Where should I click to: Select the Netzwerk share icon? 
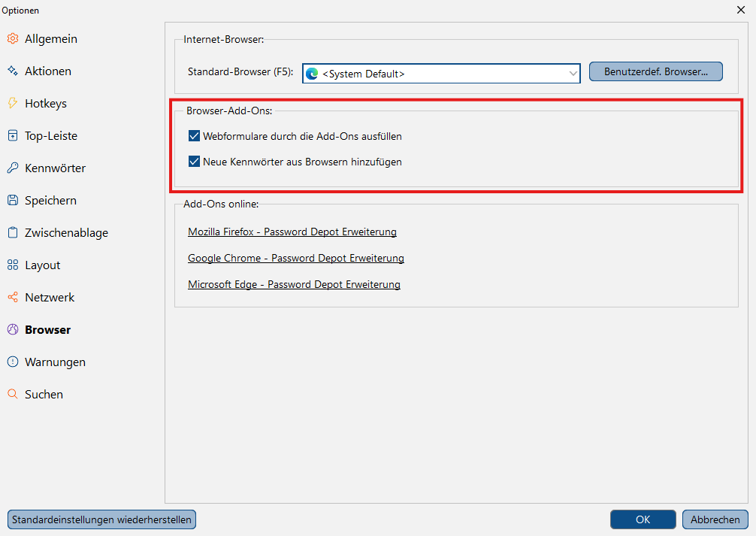(x=13, y=297)
